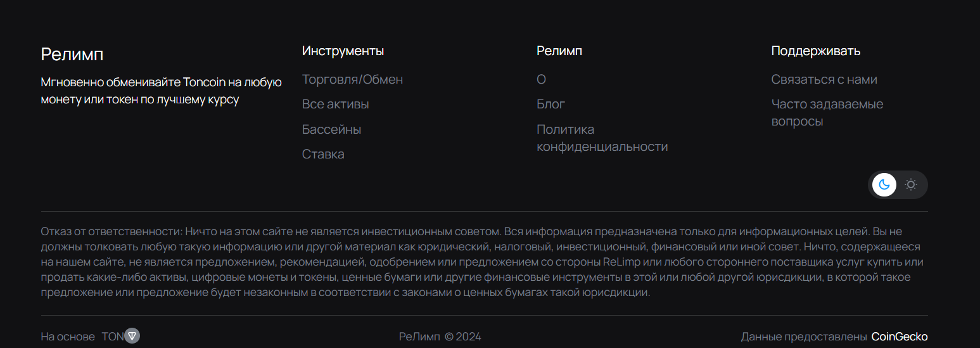Open Бассейны link in footer
Image resolution: width=980 pixels, height=348 pixels.
point(331,129)
